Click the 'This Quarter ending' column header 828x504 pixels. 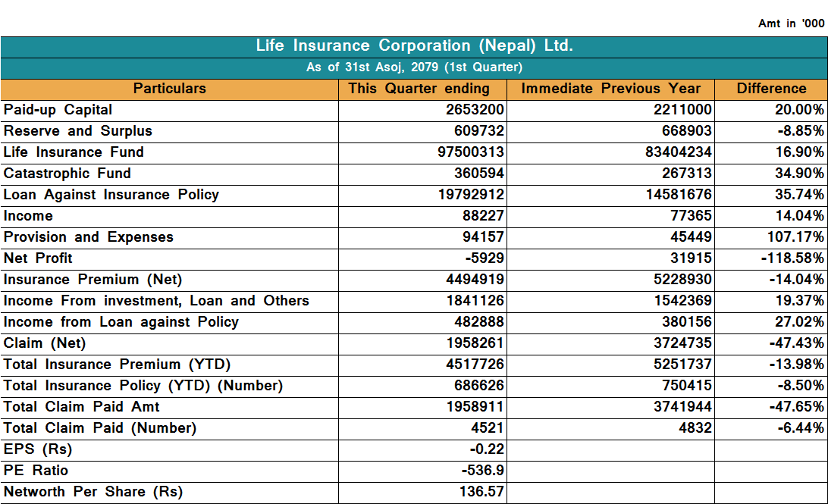419,89
